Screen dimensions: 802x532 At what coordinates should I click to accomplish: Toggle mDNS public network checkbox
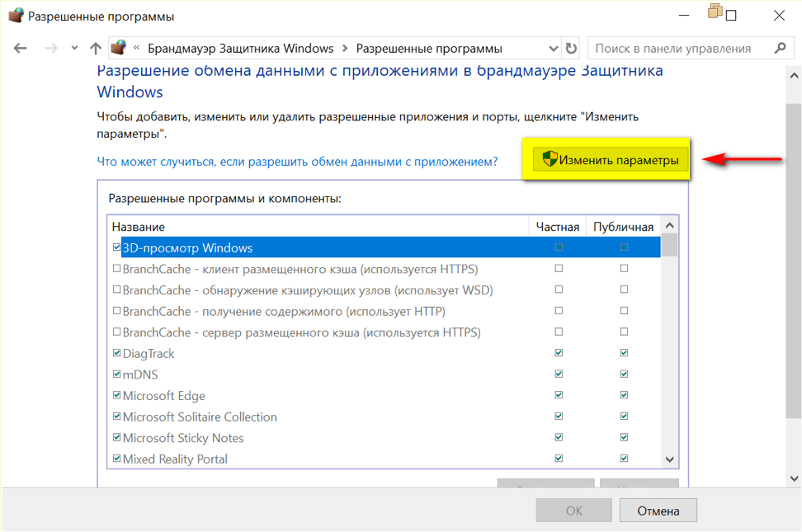coord(624,374)
